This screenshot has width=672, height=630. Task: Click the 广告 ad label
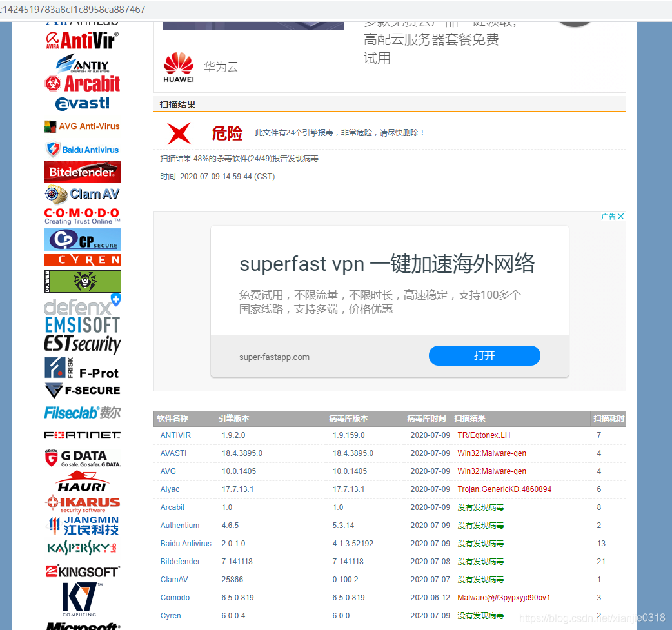click(x=608, y=217)
